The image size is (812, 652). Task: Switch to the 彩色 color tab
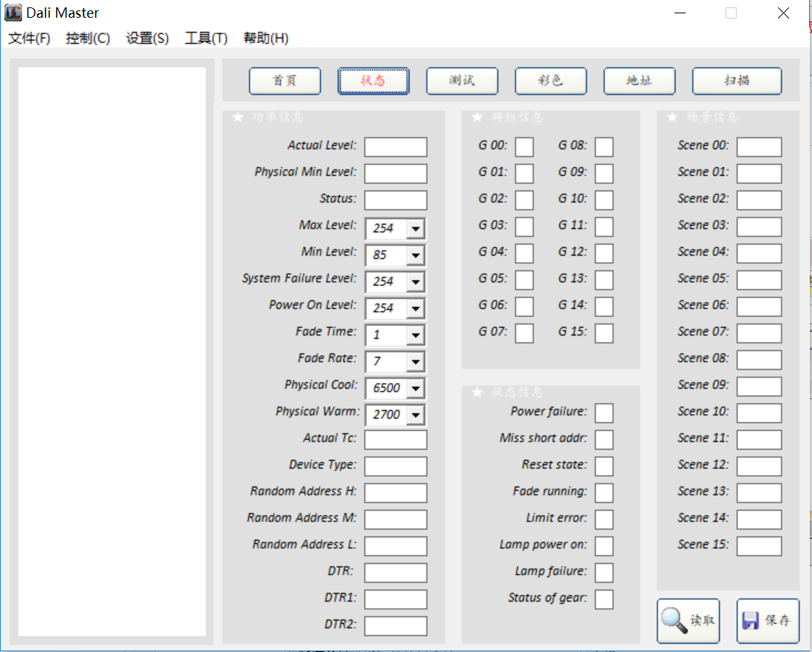tap(550, 81)
